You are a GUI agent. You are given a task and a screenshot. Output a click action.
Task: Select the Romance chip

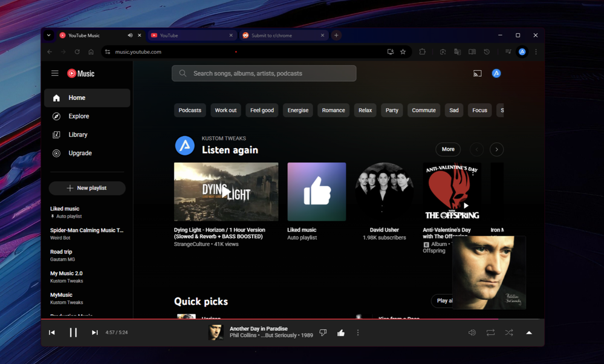[334, 110]
